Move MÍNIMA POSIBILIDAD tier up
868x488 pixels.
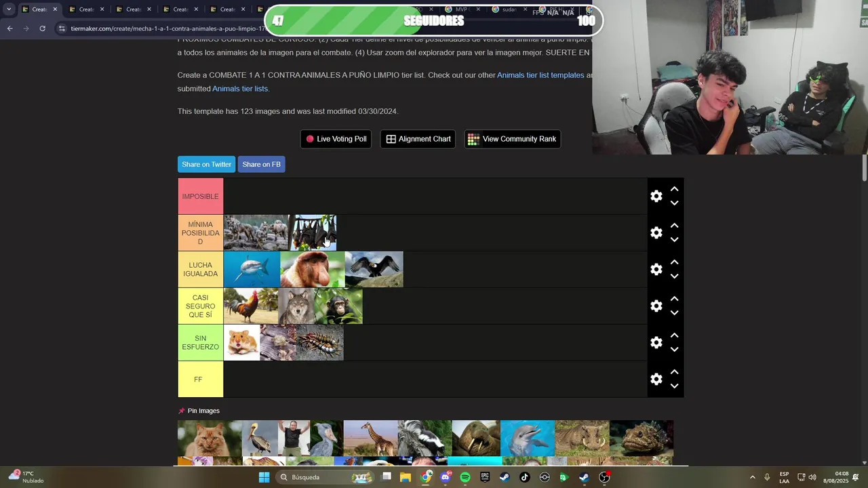tap(674, 226)
